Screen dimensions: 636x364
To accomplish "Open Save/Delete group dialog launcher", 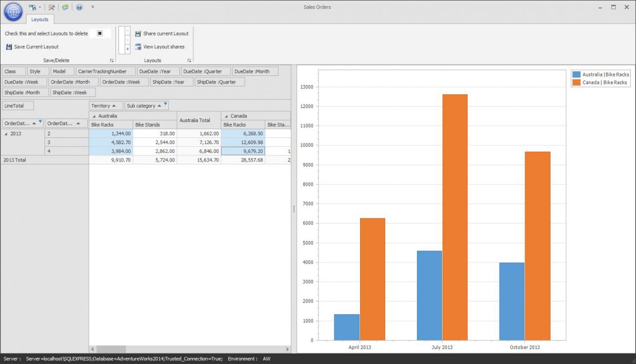I will (112, 60).
